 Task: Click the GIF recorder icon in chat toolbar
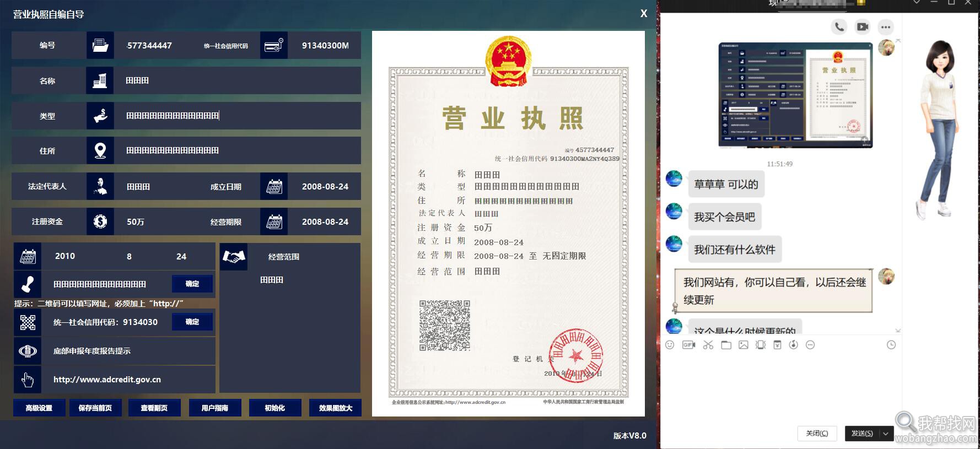688,345
